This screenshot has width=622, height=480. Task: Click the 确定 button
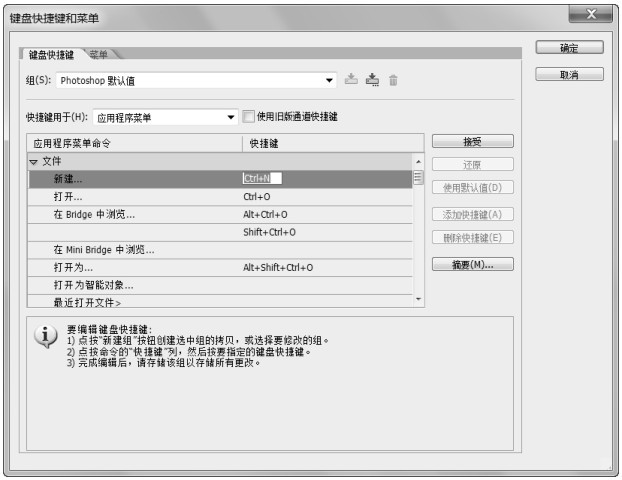[x=569, y=48]
